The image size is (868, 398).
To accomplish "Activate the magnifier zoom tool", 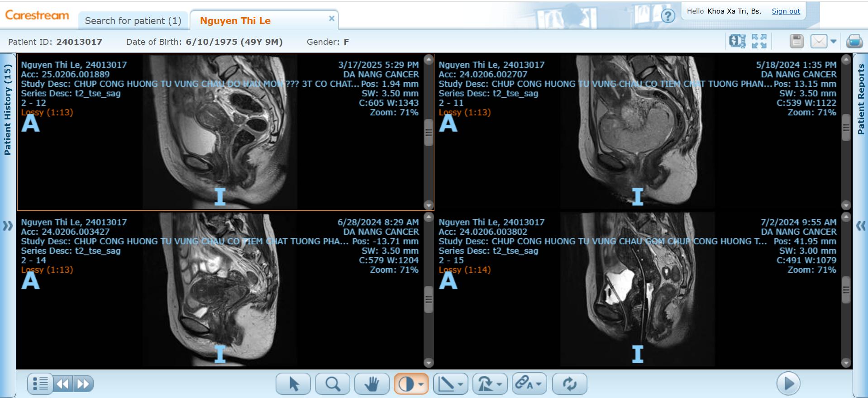I will coord(333,384).
